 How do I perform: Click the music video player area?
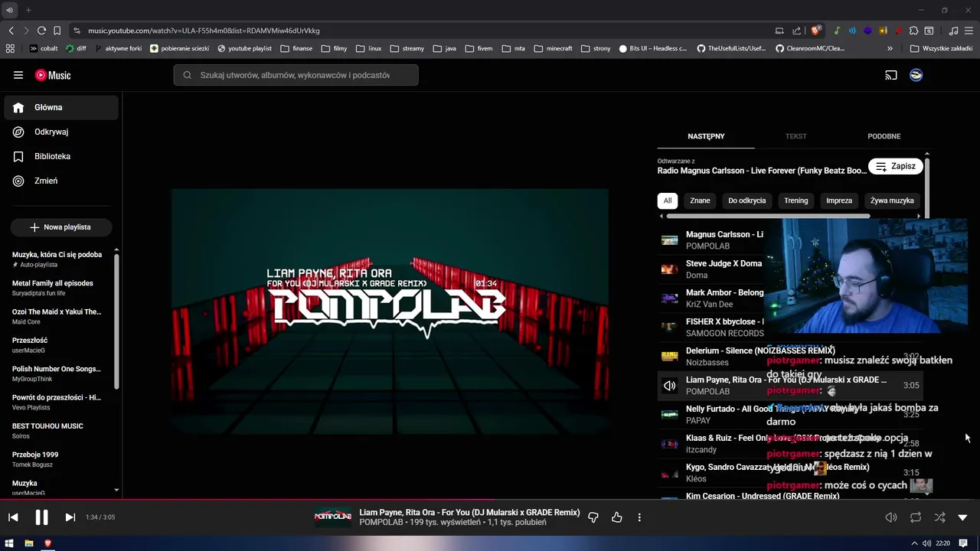tap(390, 312)
